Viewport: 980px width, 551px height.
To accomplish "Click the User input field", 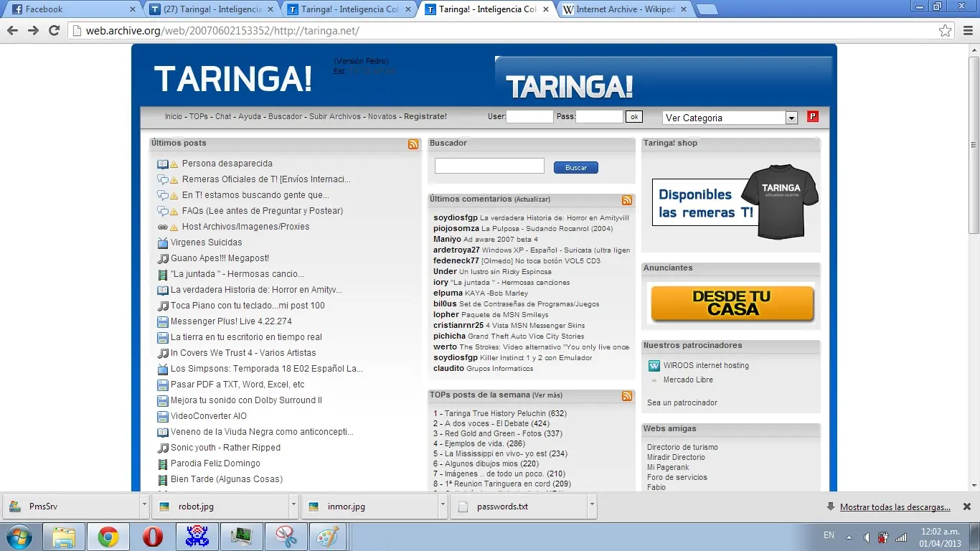I will [529, 116].
